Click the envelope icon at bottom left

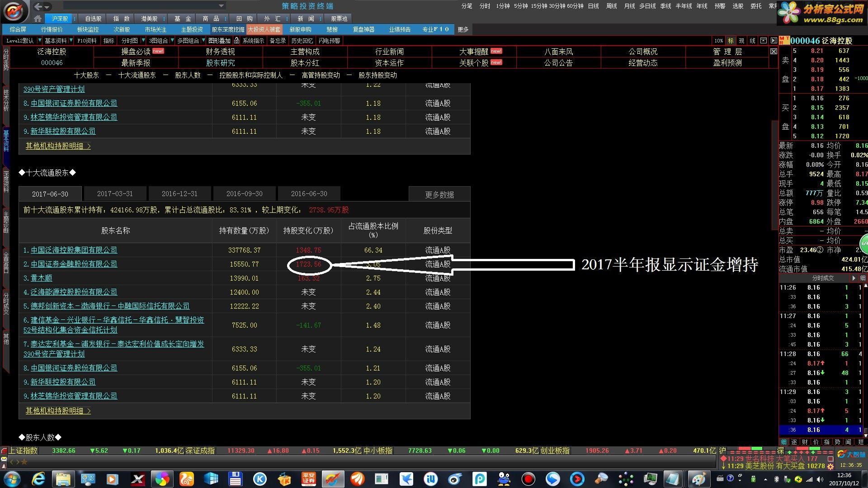click(x=4, y=459)
